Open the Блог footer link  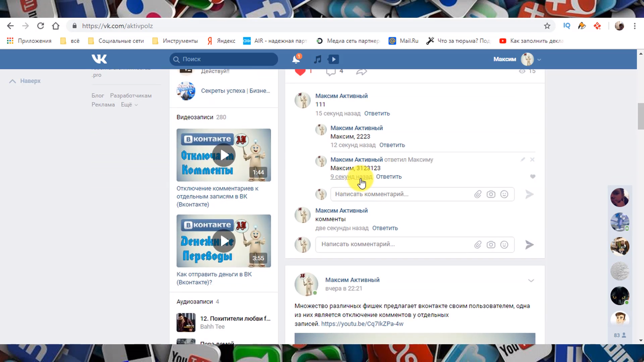[98, 95]
